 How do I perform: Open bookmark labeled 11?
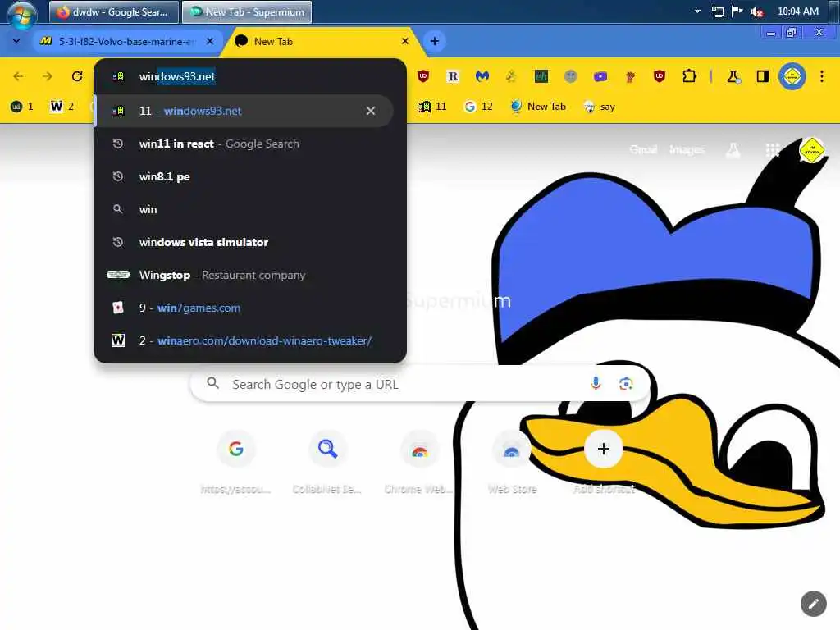point(432,107)
